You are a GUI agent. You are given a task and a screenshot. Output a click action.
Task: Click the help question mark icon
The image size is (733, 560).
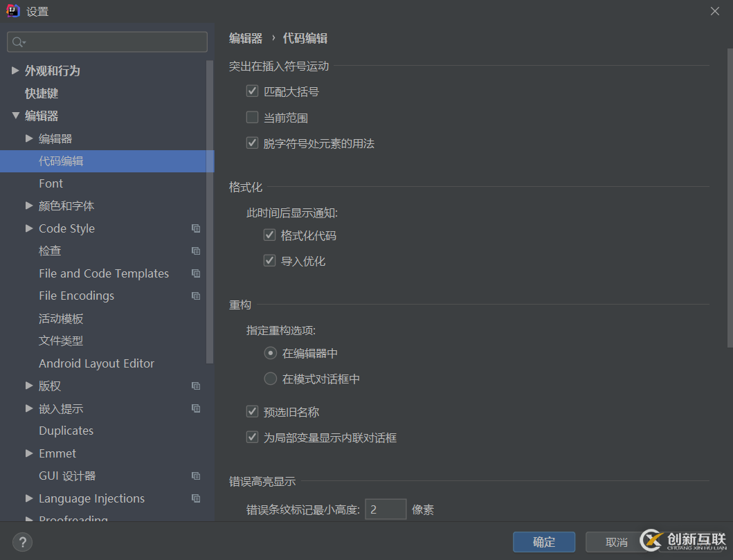tap(22, 542)
